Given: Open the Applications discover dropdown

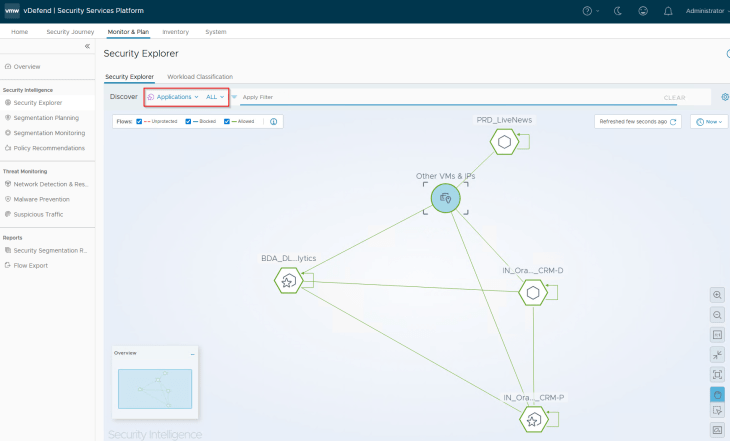Looking at the screenshot, I should tap(173, 97).
